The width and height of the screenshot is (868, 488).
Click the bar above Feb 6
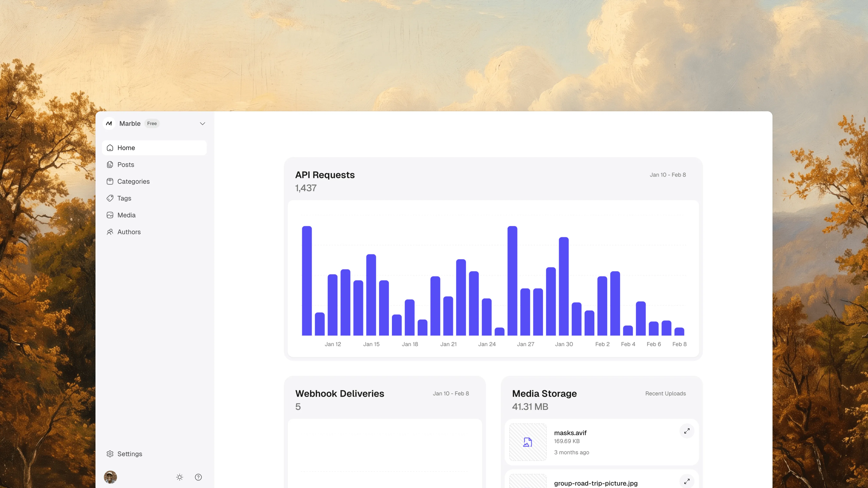(x=654, y=329)
